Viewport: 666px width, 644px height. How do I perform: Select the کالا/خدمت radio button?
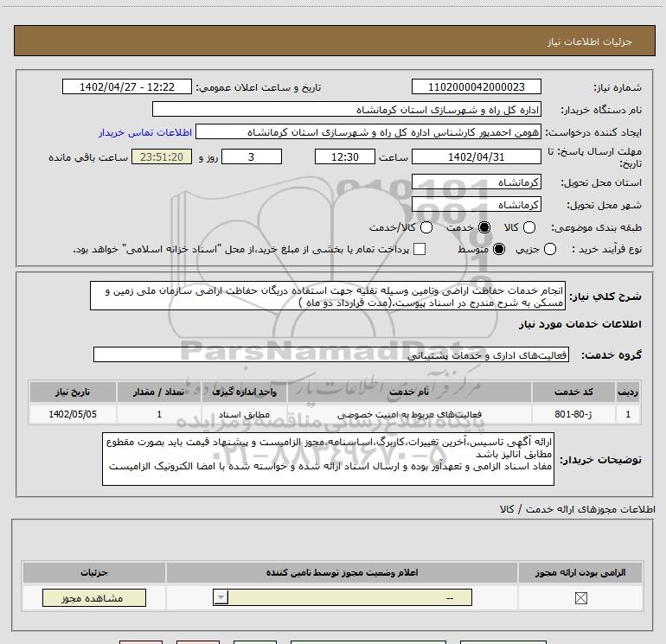[426, 227]
